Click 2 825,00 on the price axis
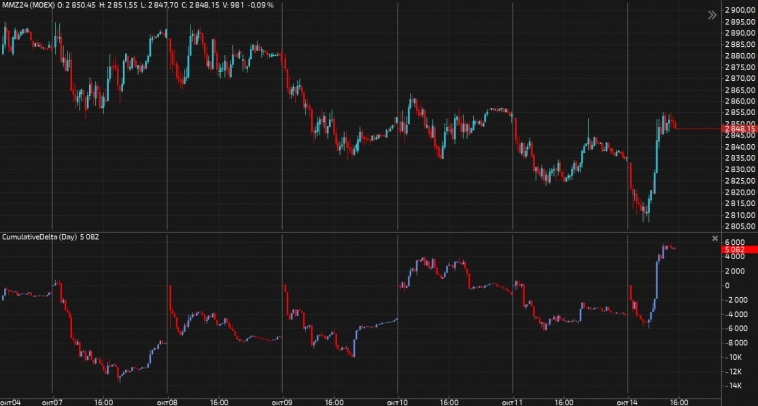758x406 pixels. coord(739,181)
